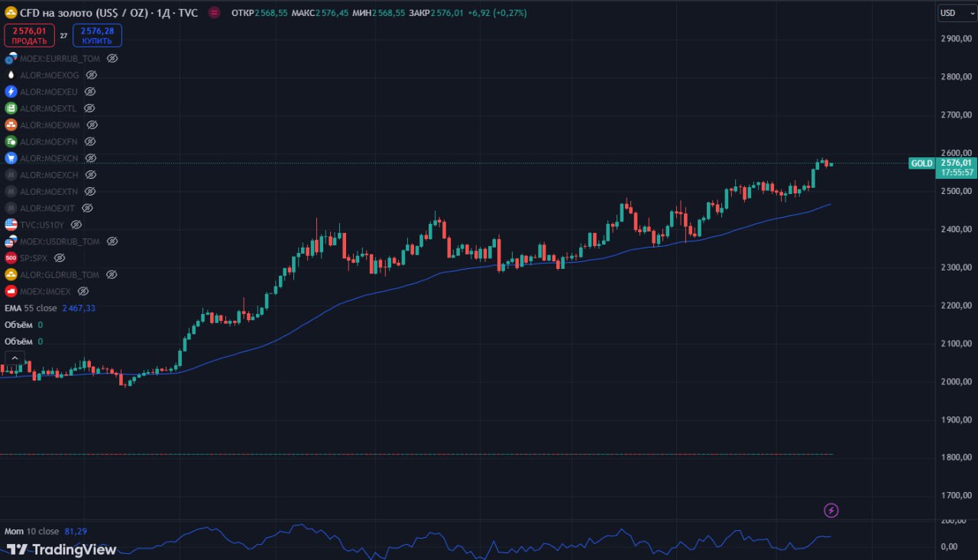Click the GLDRUB_TOM gold bars icon
978x560 pixels.
[x=11, y=274]
